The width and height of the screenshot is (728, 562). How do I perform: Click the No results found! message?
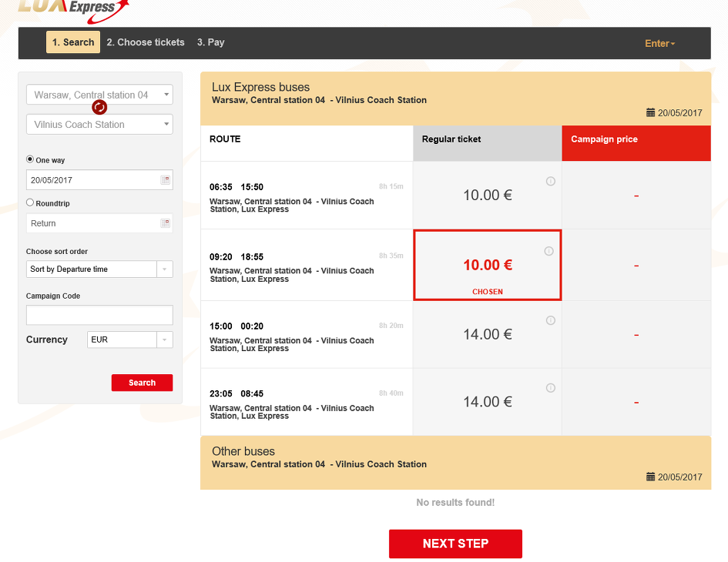point(455,503)
